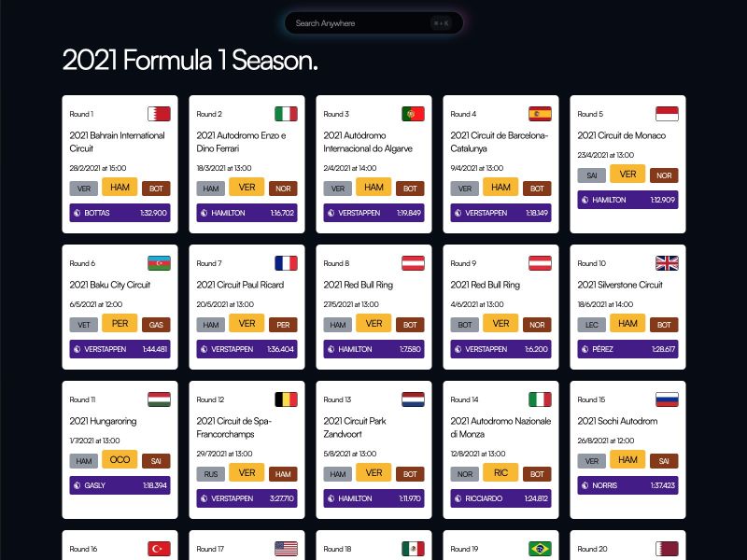Click the Bahrain flag icon on Round 1

coord(159,113)
